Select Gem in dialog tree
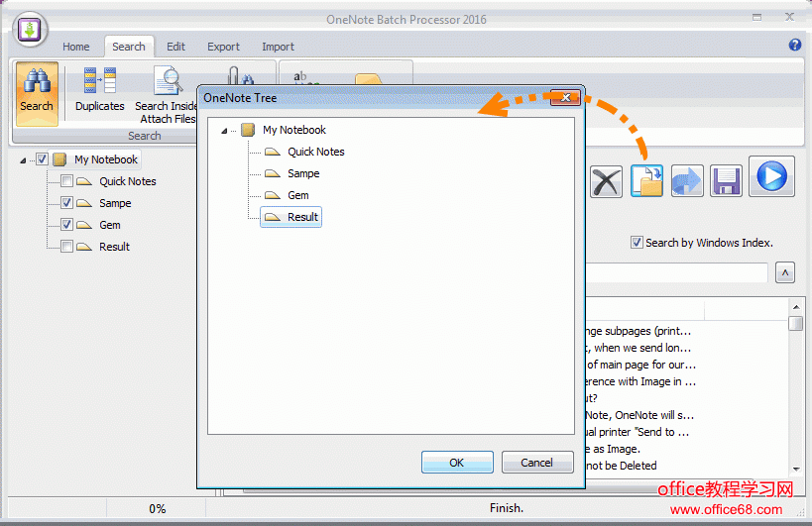 click(298, 195)
